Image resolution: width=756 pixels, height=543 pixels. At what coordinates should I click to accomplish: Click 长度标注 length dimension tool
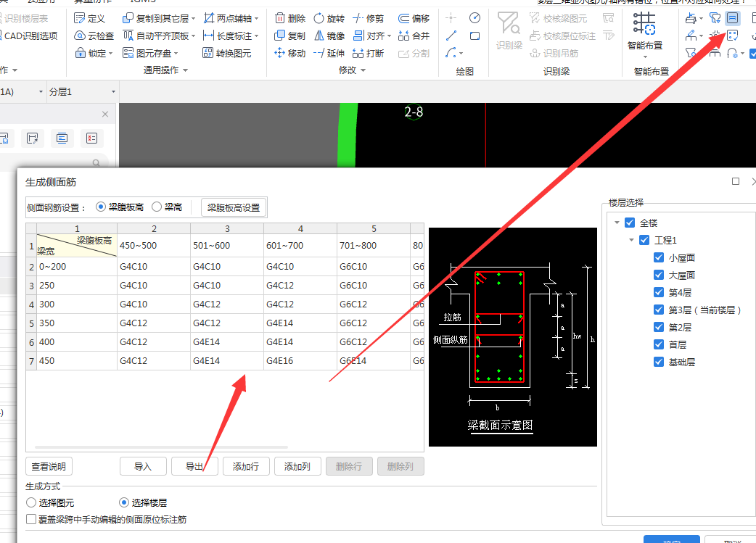(228, 36)
